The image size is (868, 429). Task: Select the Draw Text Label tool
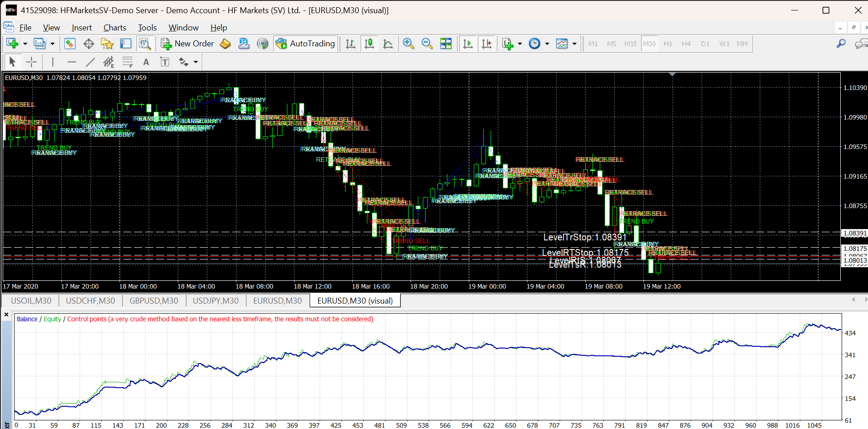165,62
